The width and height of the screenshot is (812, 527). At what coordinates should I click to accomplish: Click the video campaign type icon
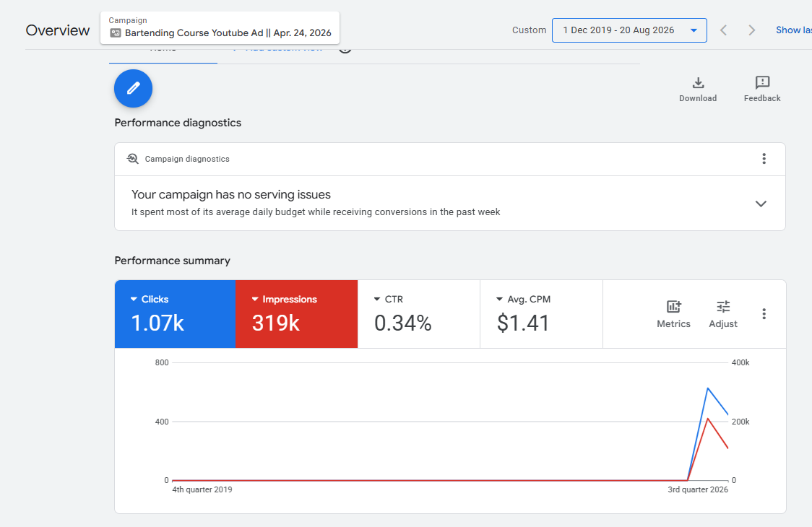tap(116, 33)
